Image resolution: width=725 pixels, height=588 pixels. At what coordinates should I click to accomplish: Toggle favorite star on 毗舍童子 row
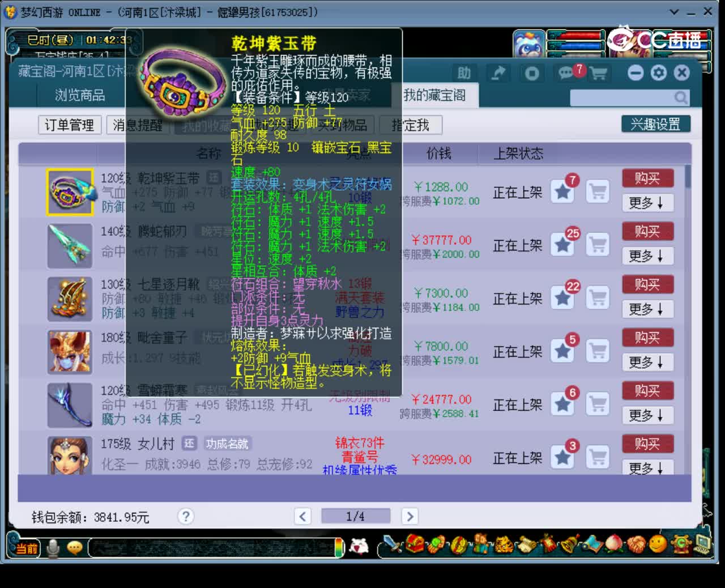click(562, 351)
